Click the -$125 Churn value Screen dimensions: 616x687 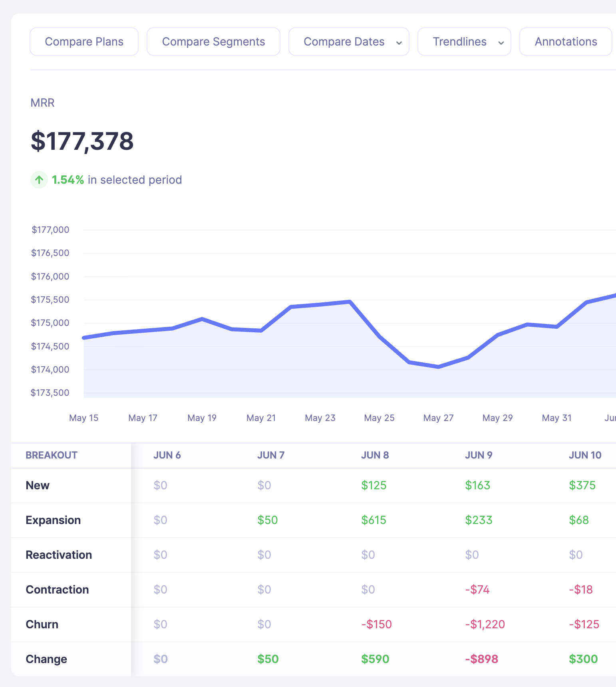coord(584,624)
